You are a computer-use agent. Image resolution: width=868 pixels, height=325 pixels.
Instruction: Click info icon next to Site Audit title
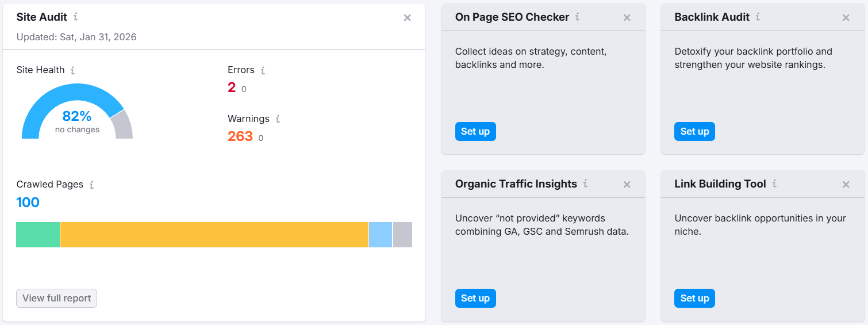76,17
